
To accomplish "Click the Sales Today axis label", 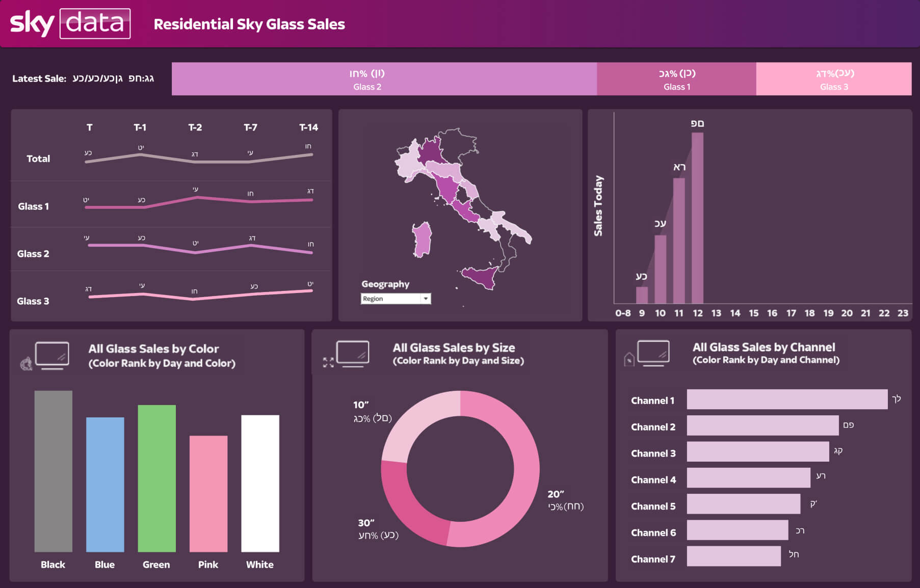I will (x=598, y=206).
